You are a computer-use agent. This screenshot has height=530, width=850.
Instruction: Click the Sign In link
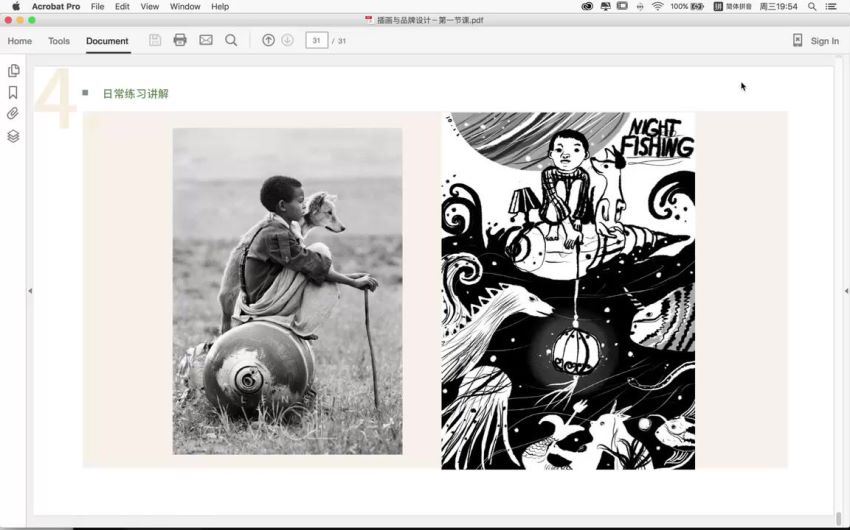click(825, 41)
